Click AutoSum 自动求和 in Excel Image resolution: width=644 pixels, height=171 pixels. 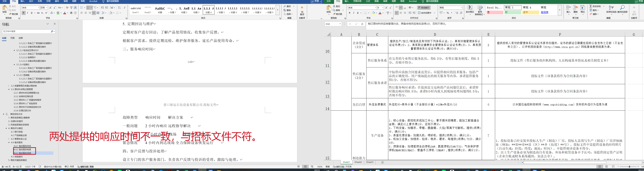(x=595, y=6)
